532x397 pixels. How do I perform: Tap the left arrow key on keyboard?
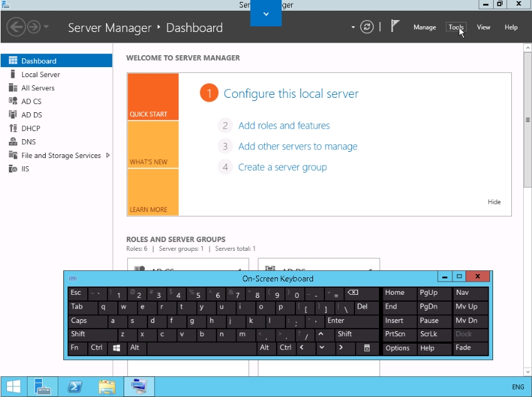(305, 348)
